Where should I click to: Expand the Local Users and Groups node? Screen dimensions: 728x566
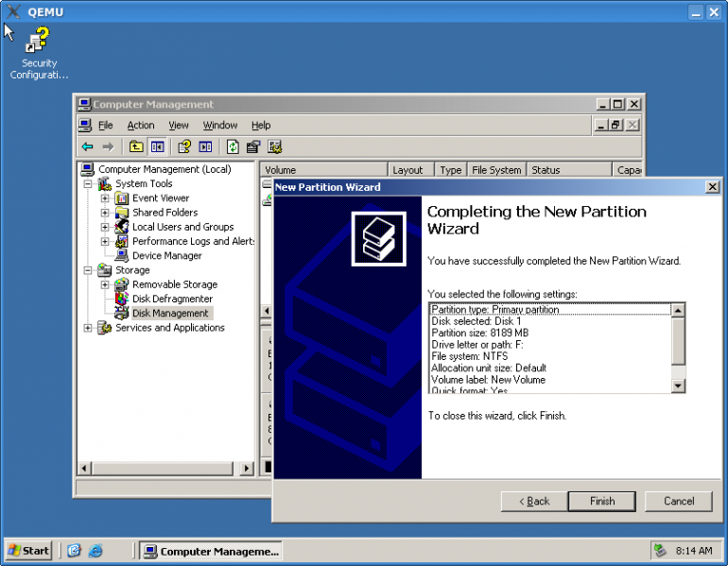point(105,227)
